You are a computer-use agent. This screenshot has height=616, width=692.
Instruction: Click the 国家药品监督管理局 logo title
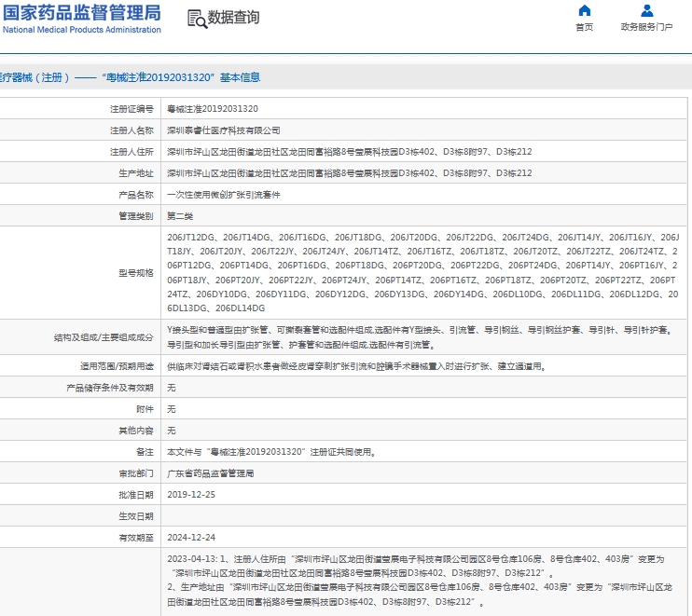click(82, 13)
